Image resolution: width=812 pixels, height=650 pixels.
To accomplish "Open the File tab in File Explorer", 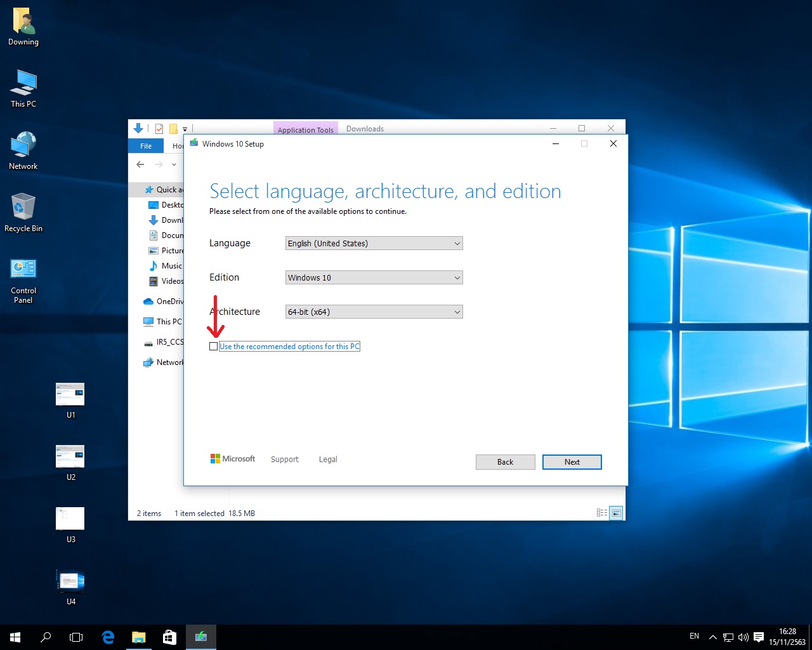I will 146,146.
